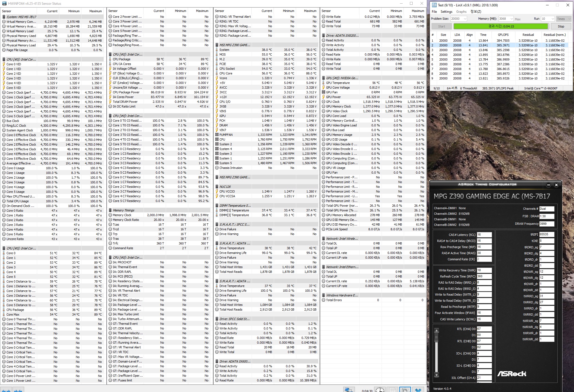
Task: Click the tREFI value field in Timing Configurator
Action: click(x=546, y=234)
